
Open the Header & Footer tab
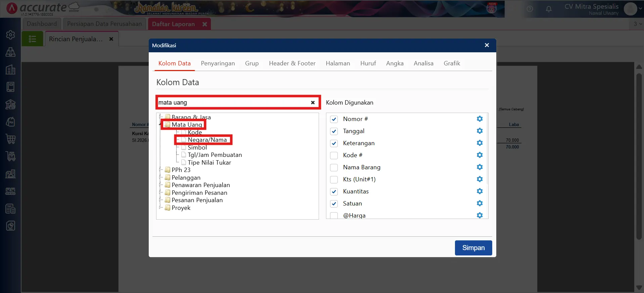click(292, 63)
